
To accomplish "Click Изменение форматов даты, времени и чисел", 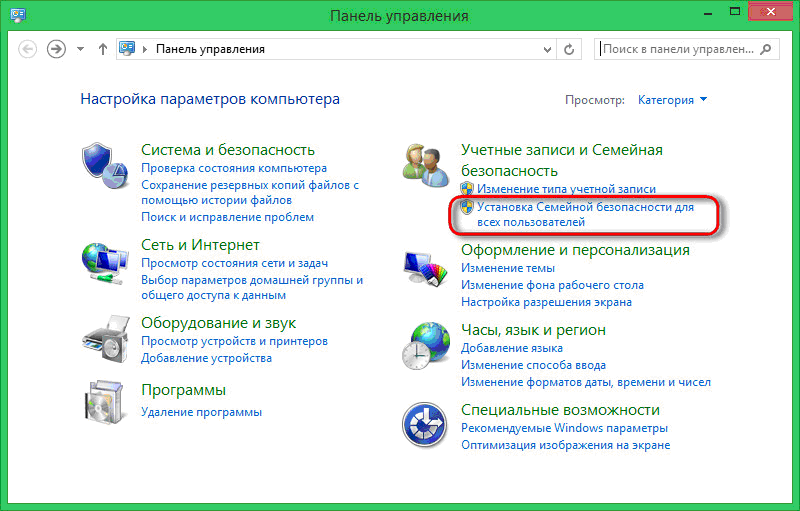I will [586, 382].
